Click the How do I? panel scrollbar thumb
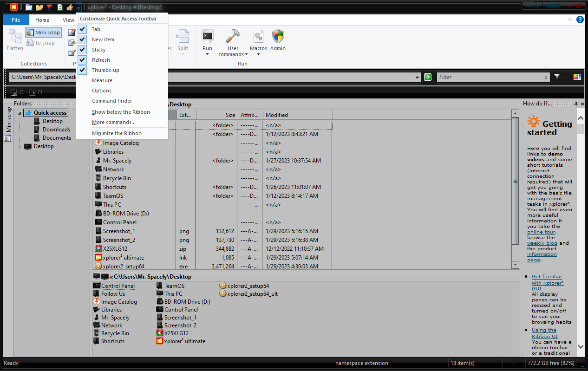588x371 pixels. (581, 129)
